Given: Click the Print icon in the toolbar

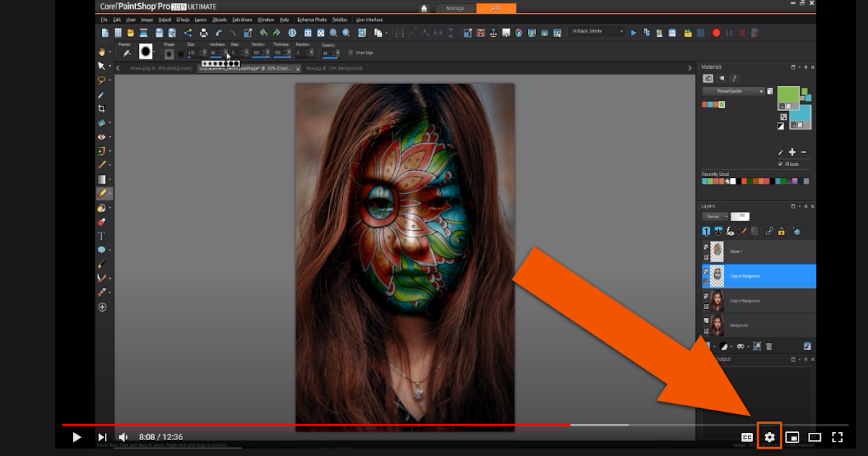Looking at the screenshot, I should click(x=203, y=33).
